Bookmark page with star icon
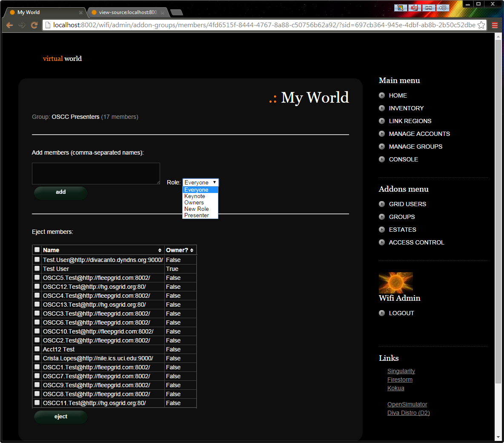The width and height of the screenshot is (504, 443). click(x=481, y=25)
